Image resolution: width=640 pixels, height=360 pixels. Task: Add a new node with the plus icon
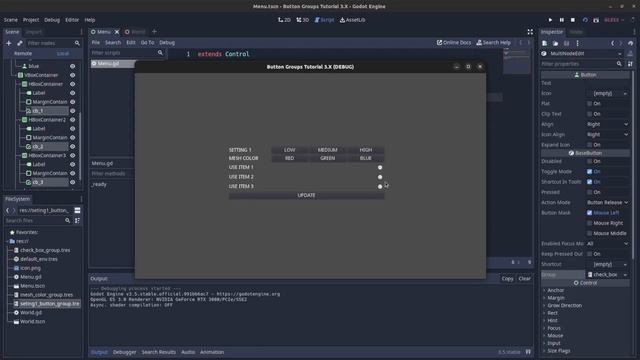(9, 43)
